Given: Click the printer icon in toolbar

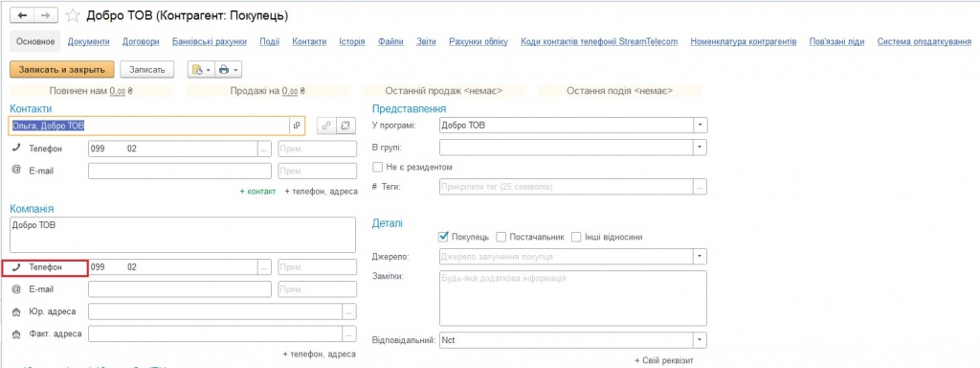Looking at the screenshot, I should tap(224, 69).
